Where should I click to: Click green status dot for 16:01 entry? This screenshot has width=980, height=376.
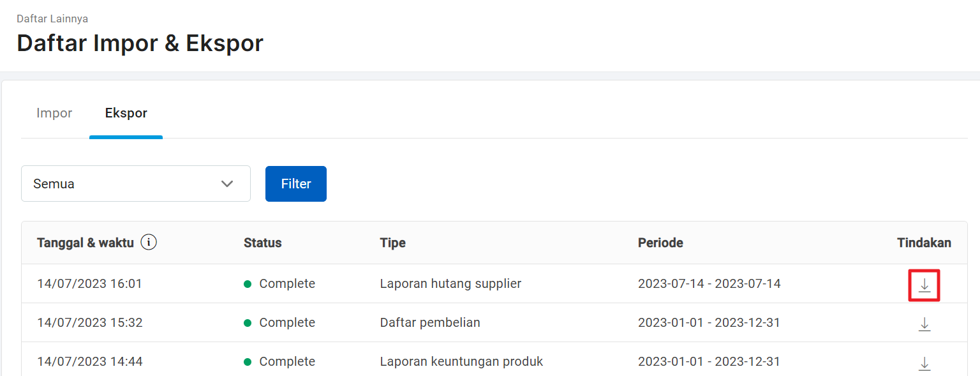pyautogui.click(x=248, y=284)
